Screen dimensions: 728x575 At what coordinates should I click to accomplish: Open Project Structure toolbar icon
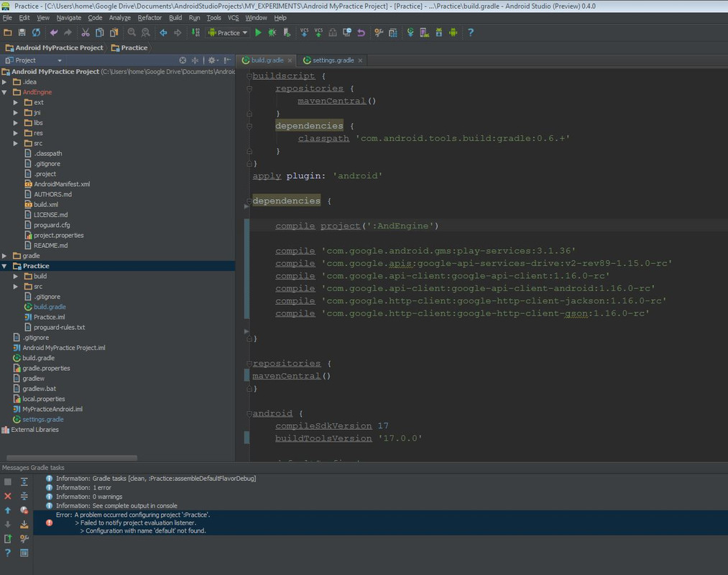tap(393, 32)
